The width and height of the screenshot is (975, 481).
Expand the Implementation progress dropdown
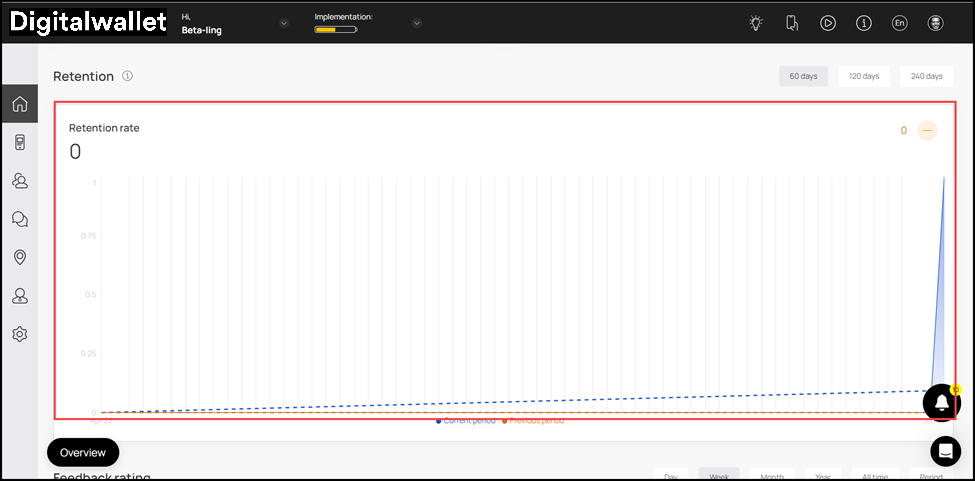[417, 23]
